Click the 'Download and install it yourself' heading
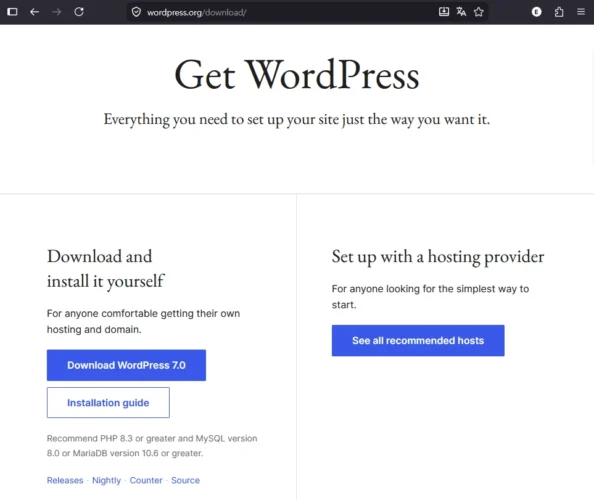Viewport: 594px width, 500px height. [105, 269]
